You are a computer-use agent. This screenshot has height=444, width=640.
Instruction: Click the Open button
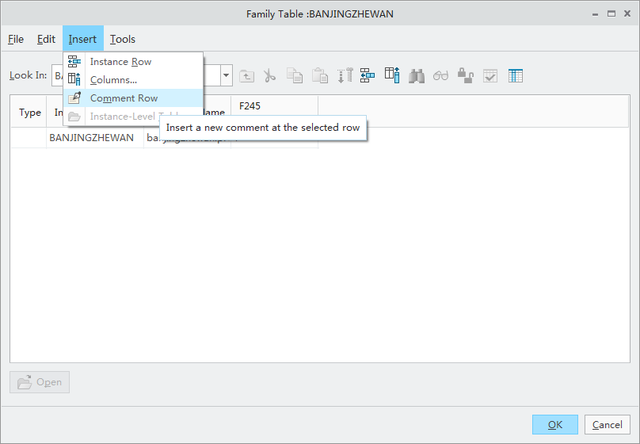click(x=40, y=382)
